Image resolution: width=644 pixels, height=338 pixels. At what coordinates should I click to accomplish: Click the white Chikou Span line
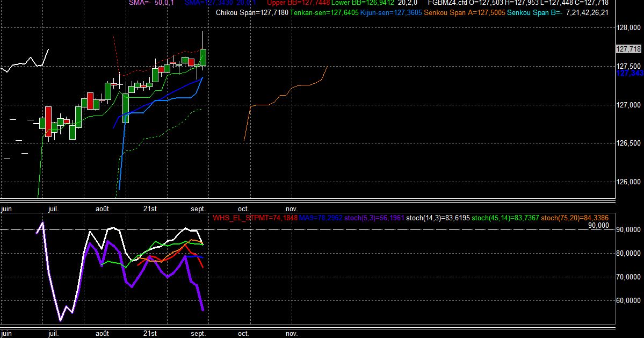[25, 62]
